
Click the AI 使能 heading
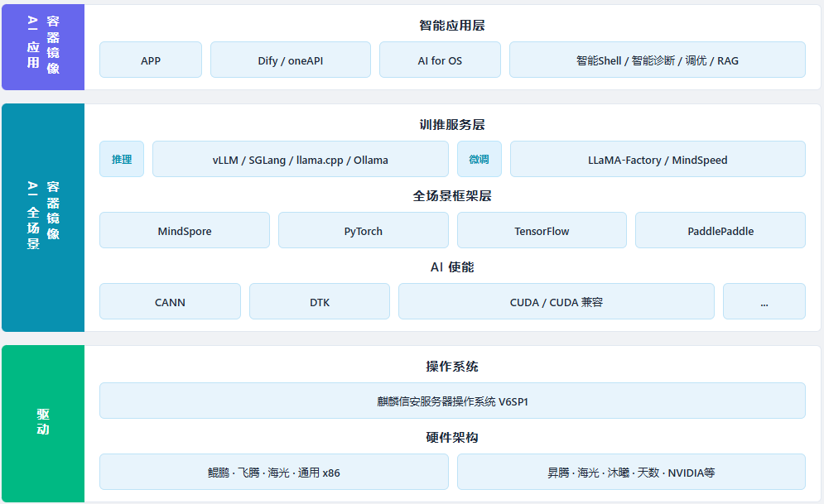pos(452,266)
